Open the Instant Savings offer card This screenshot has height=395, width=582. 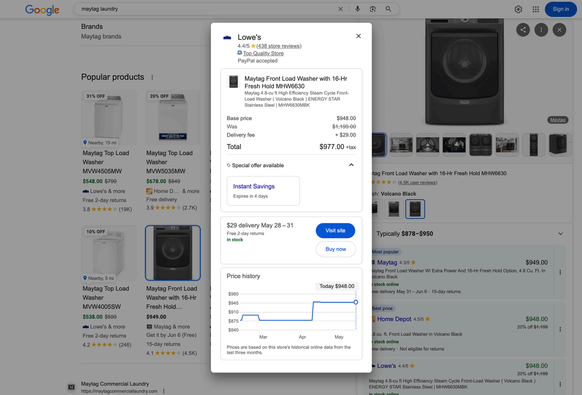click(x=263, y=191)
